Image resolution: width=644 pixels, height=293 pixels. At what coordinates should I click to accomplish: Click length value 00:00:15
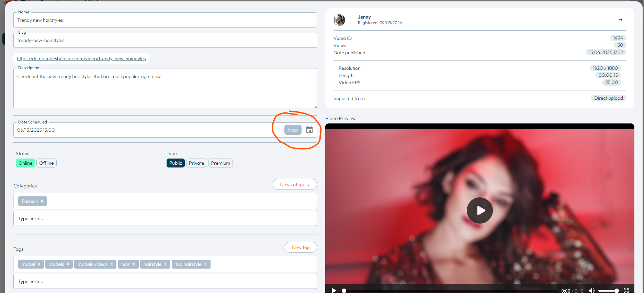pyautogui.click(x=608, y=75)
